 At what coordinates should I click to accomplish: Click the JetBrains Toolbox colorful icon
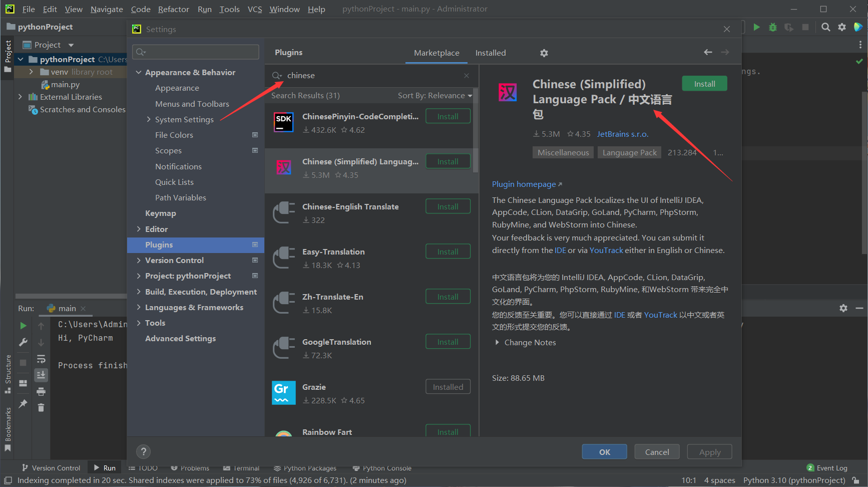[x=858, y=27]
